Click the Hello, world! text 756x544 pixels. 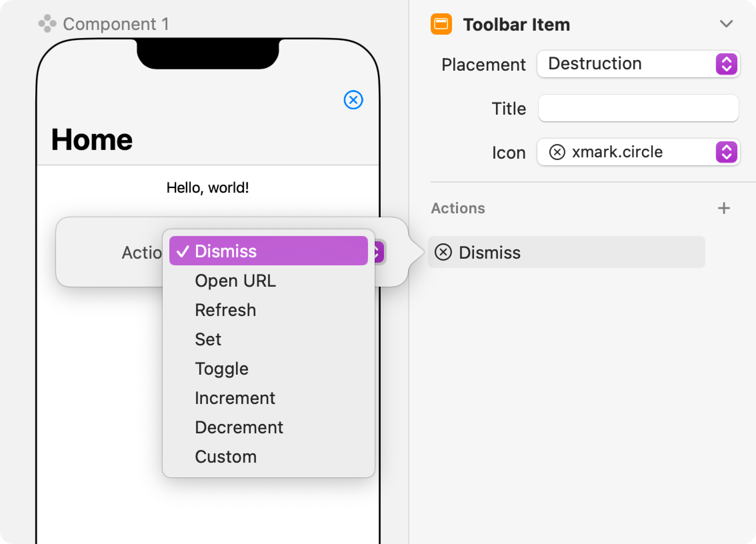pos(208,188)
